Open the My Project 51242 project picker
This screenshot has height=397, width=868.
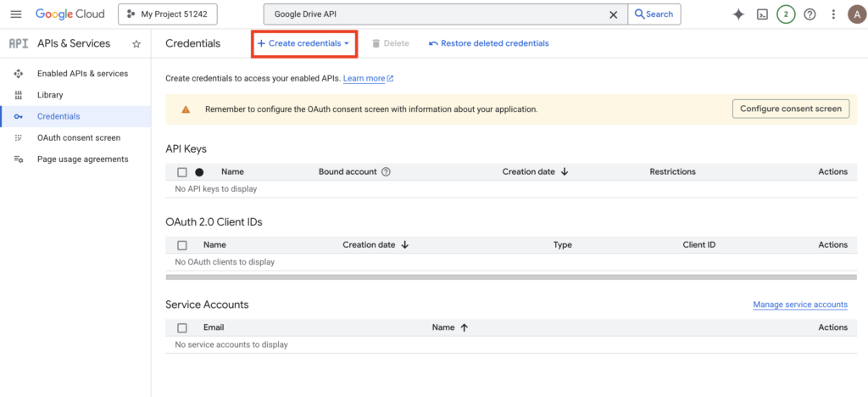click(168, 14)
